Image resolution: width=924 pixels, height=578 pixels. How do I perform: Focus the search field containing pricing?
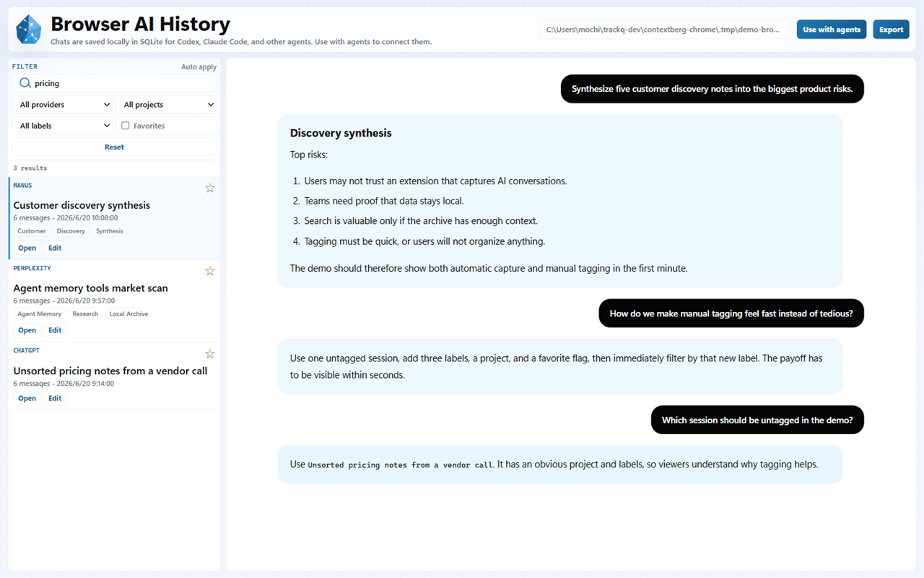(114, 83)
